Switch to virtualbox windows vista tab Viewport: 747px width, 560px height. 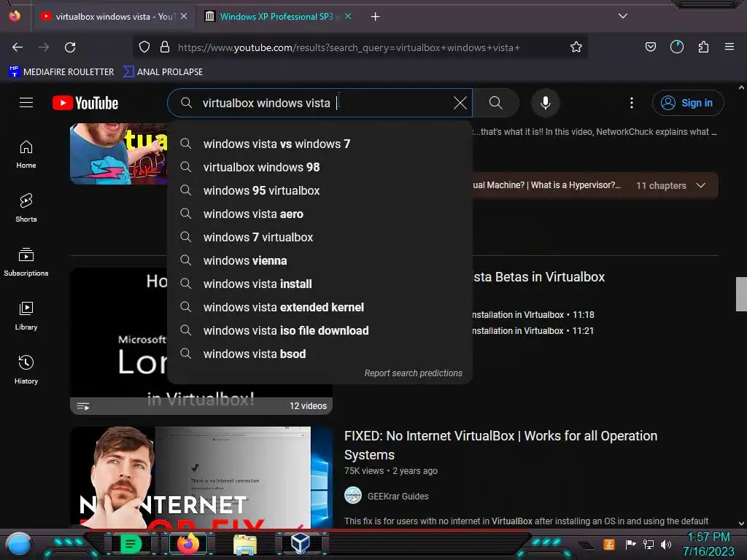click(x=113, y=17)
